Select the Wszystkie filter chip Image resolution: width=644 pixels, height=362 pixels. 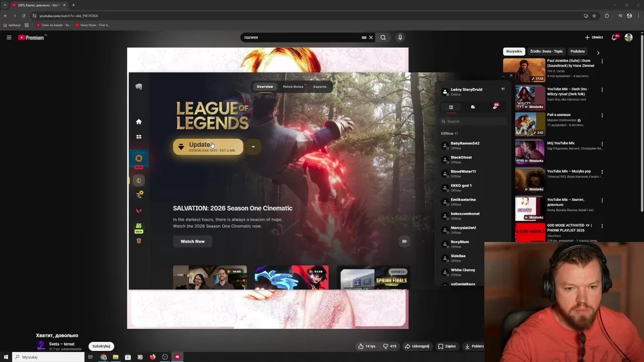click(x=514, y=51)
